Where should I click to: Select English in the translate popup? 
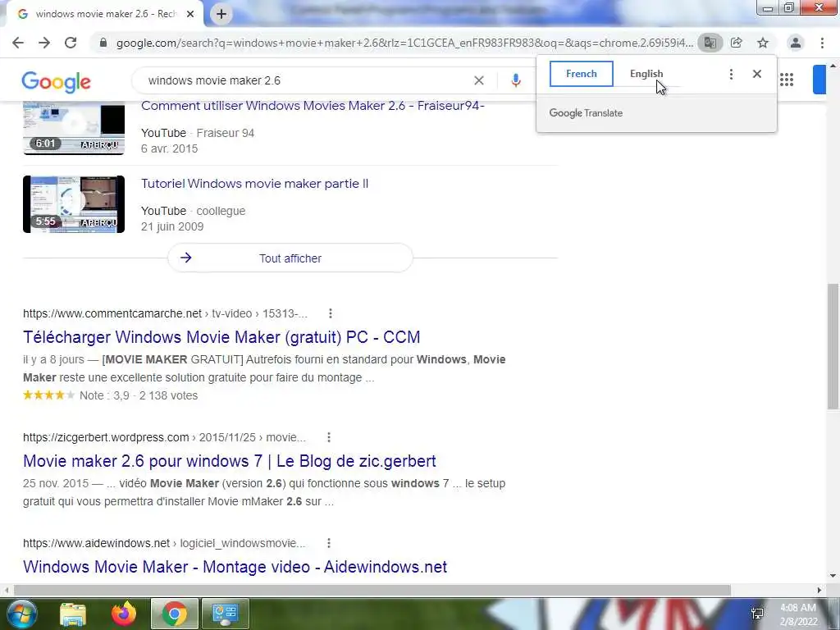(646, 74)
